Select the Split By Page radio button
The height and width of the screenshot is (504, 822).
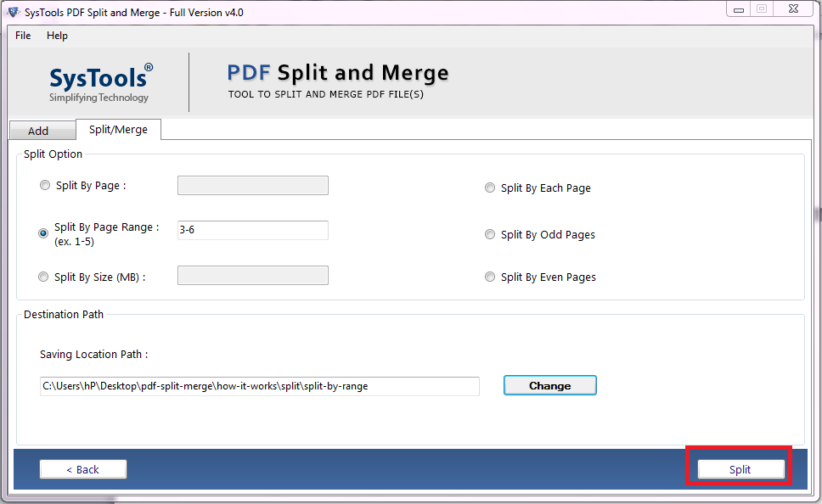(45, 186)
